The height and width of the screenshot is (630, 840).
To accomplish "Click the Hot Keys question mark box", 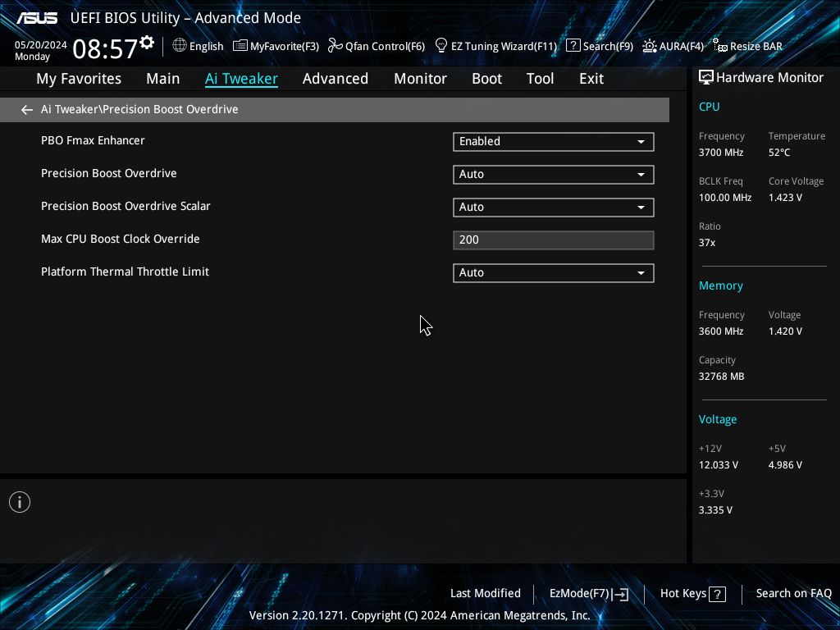I will pyautogui.click(x=717, y=594).
